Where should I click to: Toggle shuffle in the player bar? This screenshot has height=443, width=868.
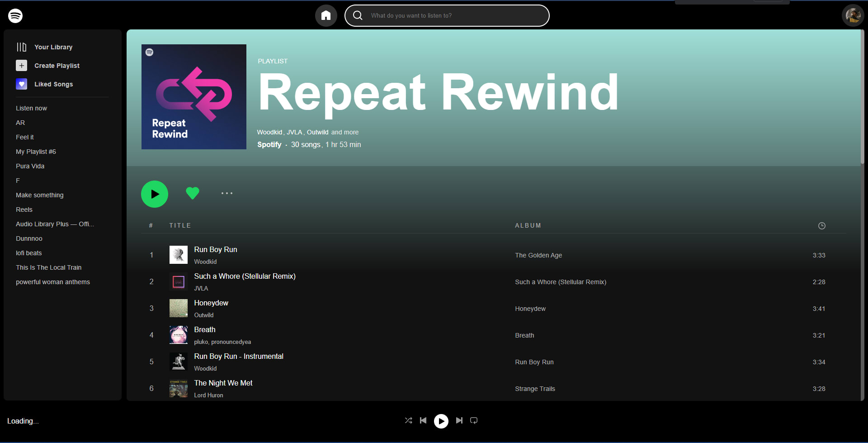408,420
